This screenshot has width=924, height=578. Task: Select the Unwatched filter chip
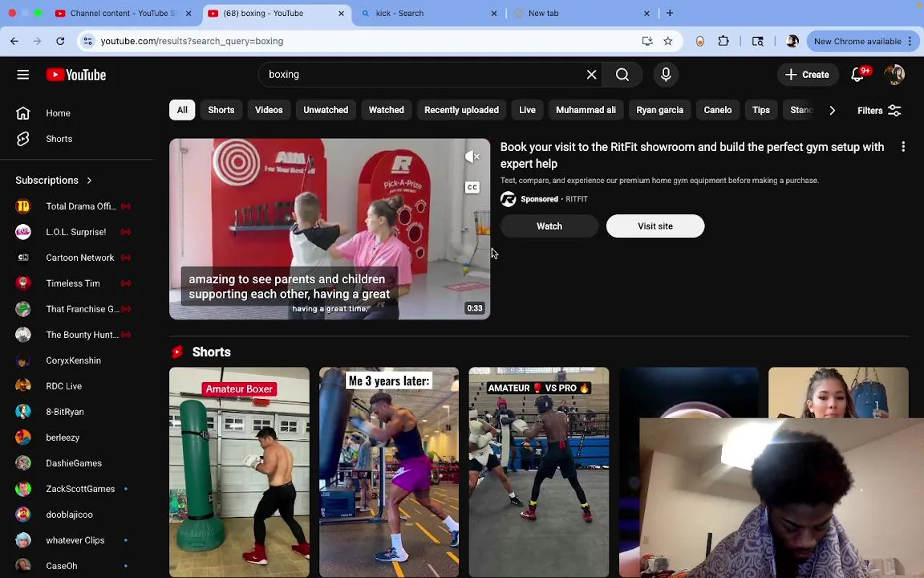tap(326, 110)
